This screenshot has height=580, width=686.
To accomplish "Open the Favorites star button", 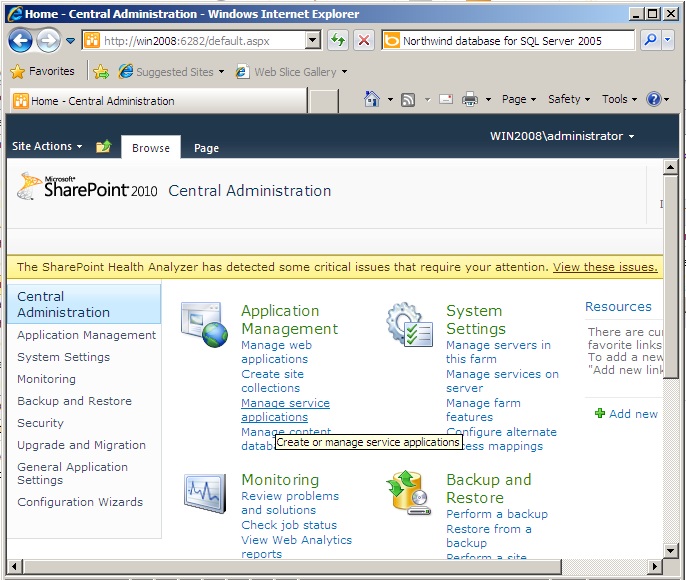I will pyautogui.click(x=42, y=71).
